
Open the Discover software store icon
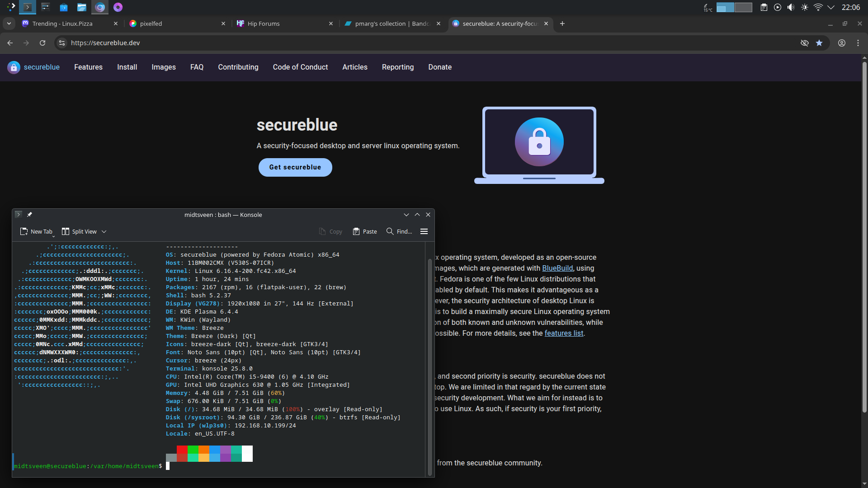(64, 7)
